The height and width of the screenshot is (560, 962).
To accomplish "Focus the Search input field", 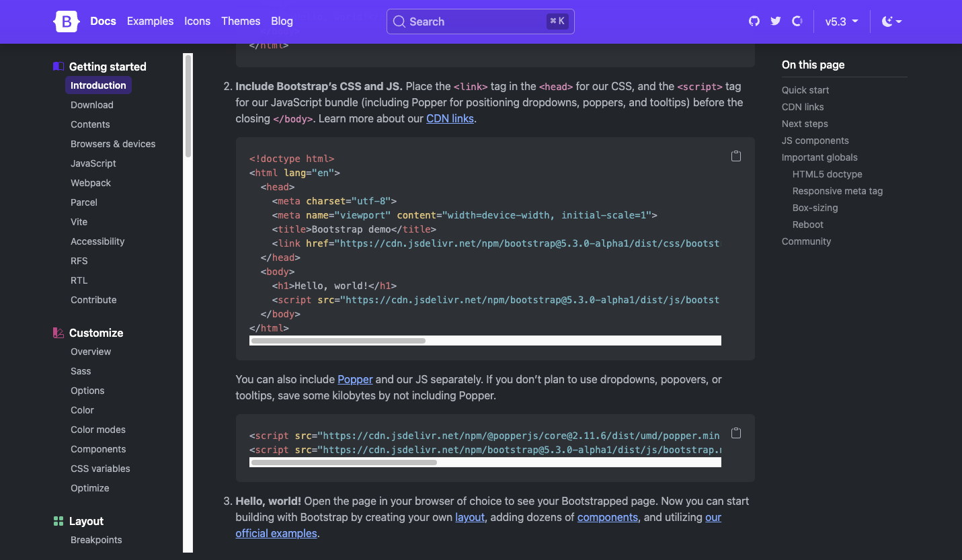I will 480,22.
